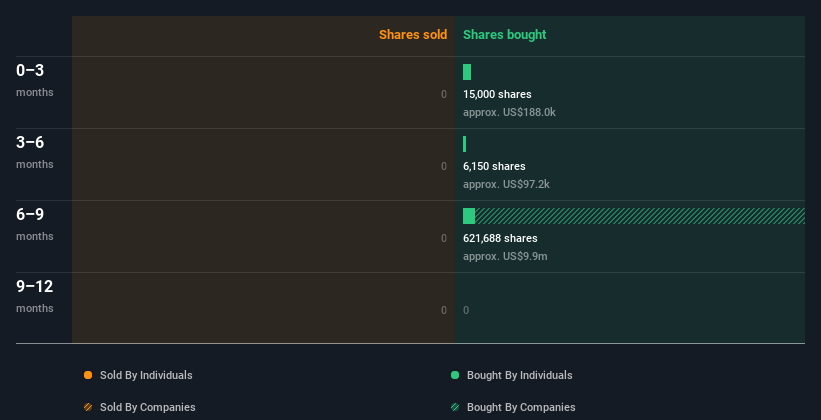Click the zero sold value in 6–9 months row
Viewport: 821px width, 420px height.
point(444,238)
